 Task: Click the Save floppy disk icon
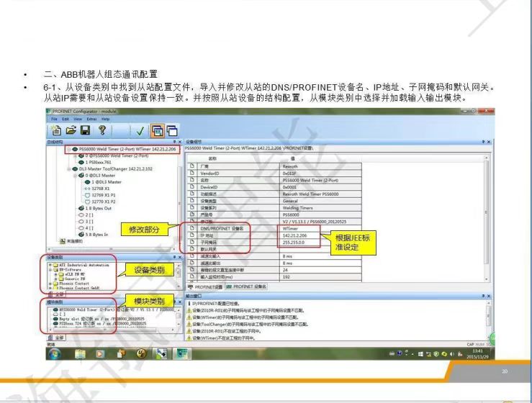point(85,130)
